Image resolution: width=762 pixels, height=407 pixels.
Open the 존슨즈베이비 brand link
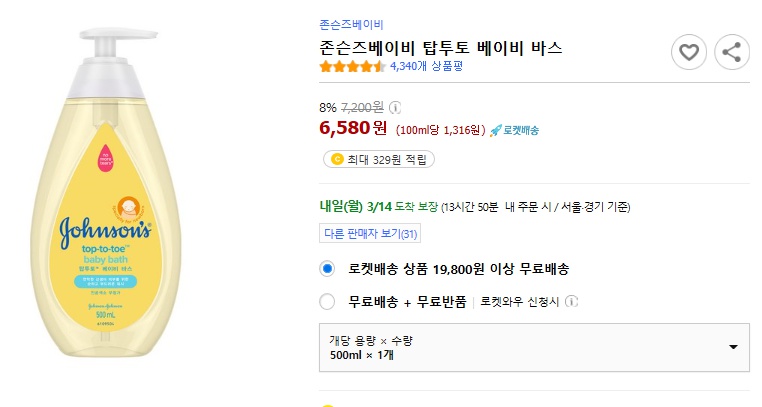tap(351, 24)
